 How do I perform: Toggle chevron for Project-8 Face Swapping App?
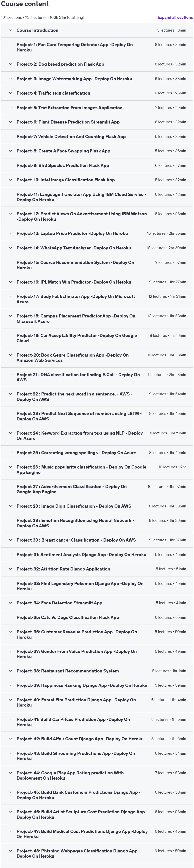10,151
